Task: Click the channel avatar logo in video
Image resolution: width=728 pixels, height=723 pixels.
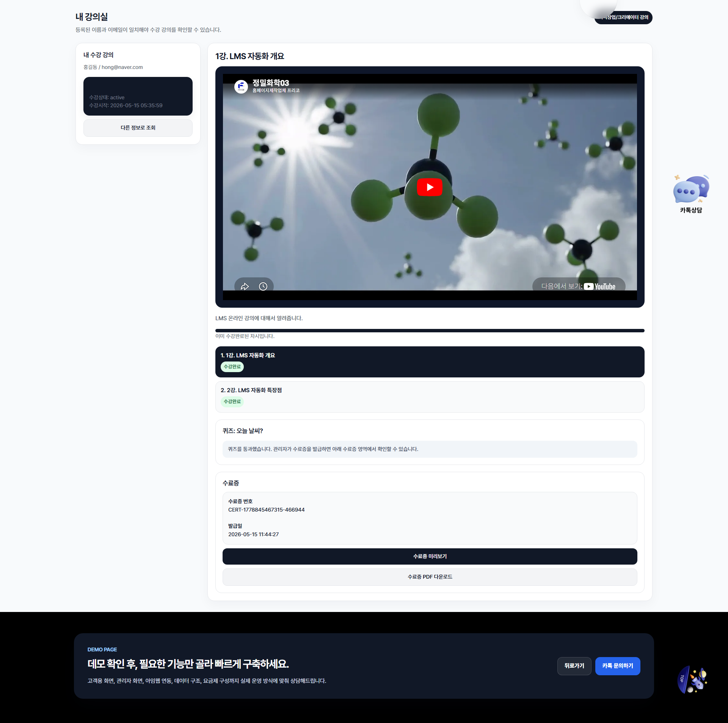Action: point(241,87)
